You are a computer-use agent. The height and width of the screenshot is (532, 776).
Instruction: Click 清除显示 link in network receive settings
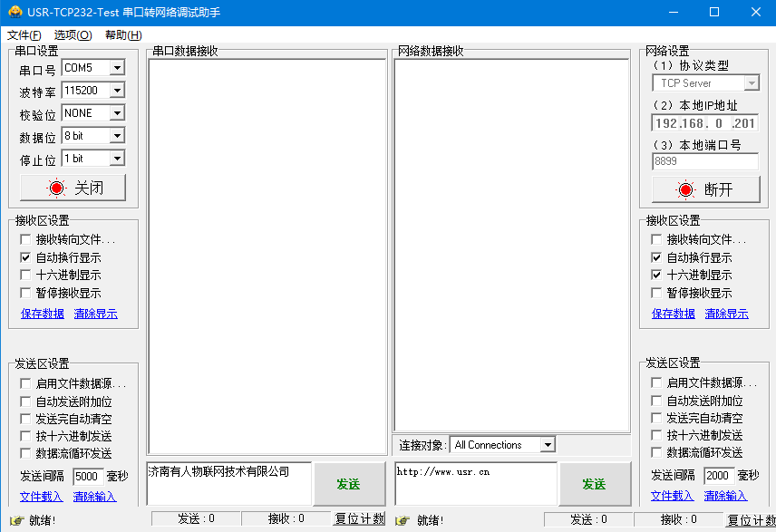pyautogui.click(x=726, y=314)
